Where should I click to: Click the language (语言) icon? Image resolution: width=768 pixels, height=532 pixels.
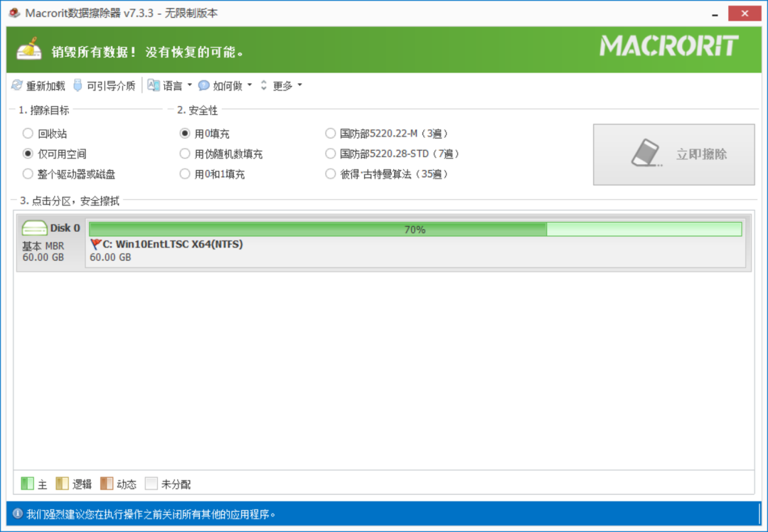154,85
